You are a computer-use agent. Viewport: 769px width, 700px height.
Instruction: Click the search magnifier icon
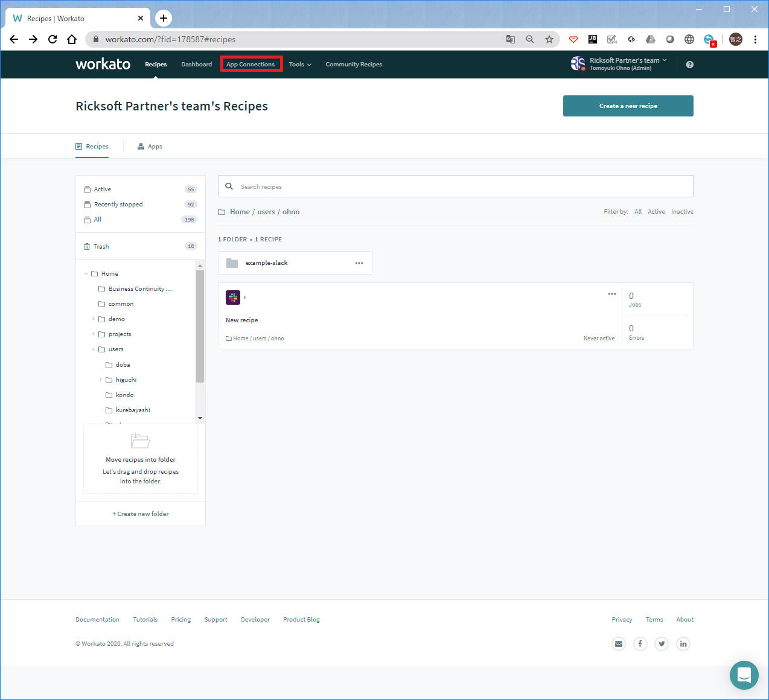coord(229,186)
